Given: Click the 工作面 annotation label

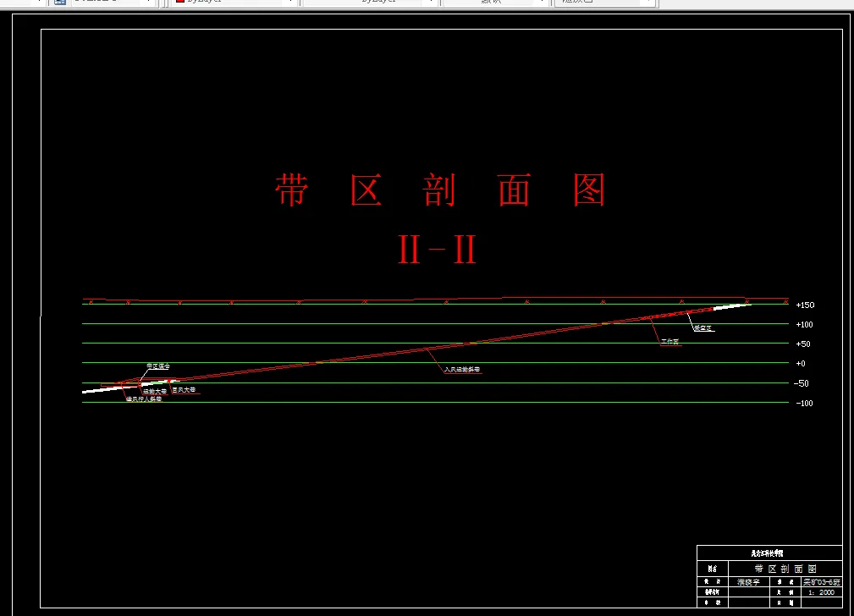Looking at the screenshot, I should [669, 342].
